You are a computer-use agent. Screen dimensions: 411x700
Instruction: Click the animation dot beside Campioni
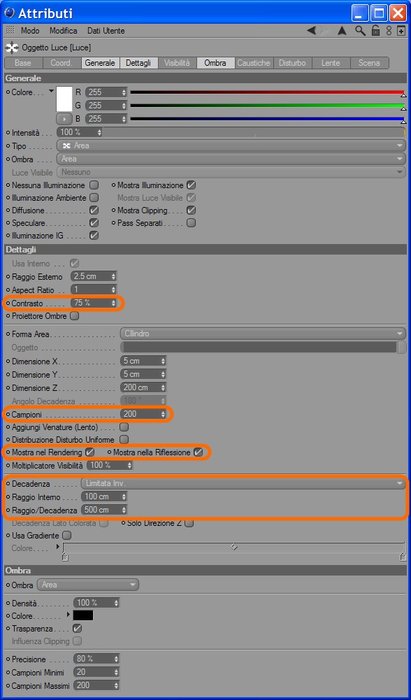pos(8,414)
